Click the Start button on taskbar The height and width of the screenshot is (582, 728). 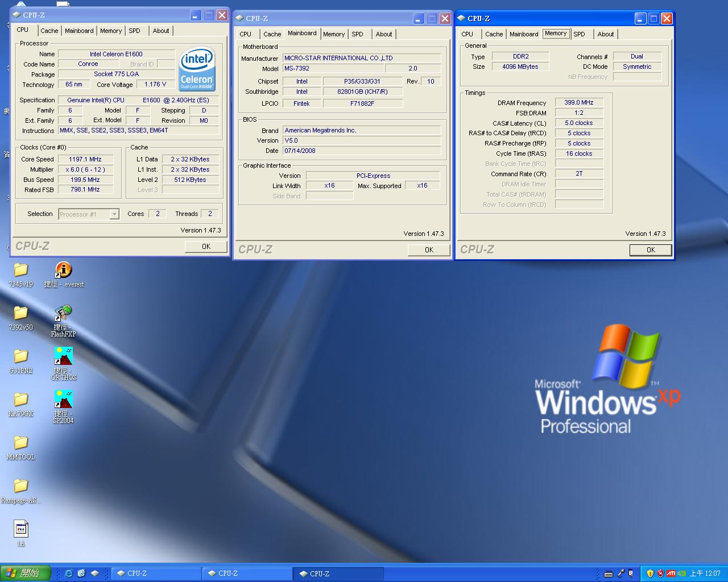pos(26,573)
